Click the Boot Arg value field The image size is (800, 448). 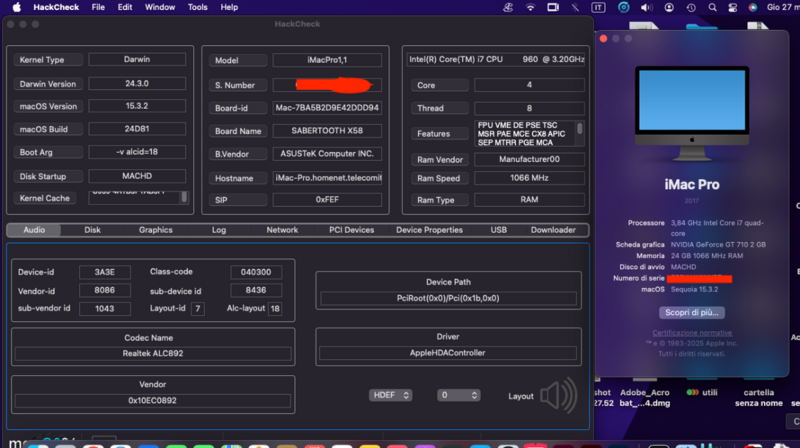pyautogui.click(x=137, y=152)
